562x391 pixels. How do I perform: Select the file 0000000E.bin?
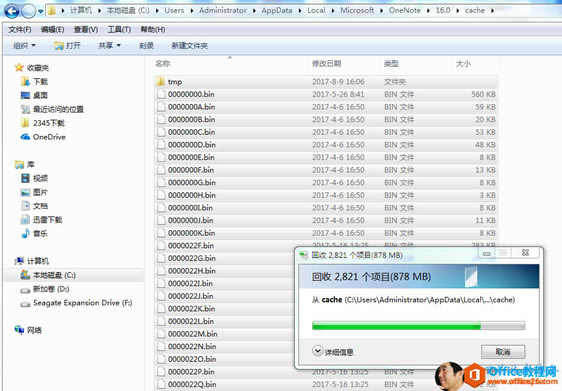click(x=191, y=157)
